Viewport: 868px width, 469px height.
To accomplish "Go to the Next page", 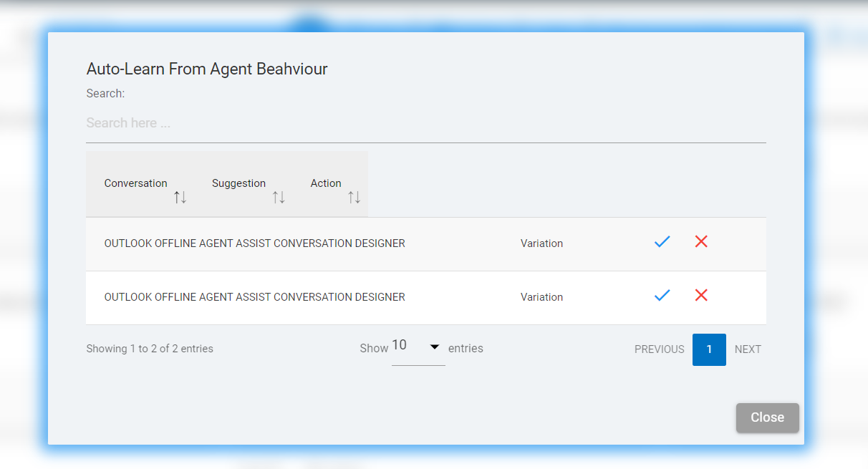I will point(748,349).
